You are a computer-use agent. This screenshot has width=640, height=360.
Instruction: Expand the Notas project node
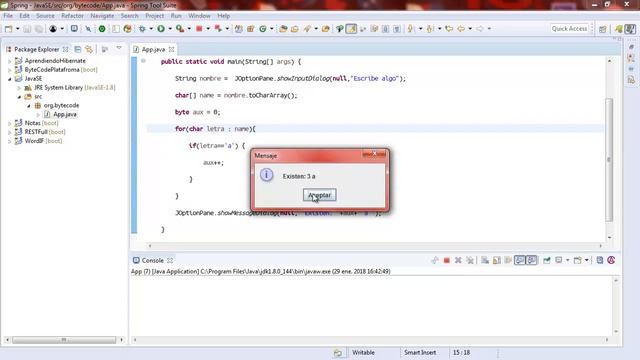click(9, 123)
